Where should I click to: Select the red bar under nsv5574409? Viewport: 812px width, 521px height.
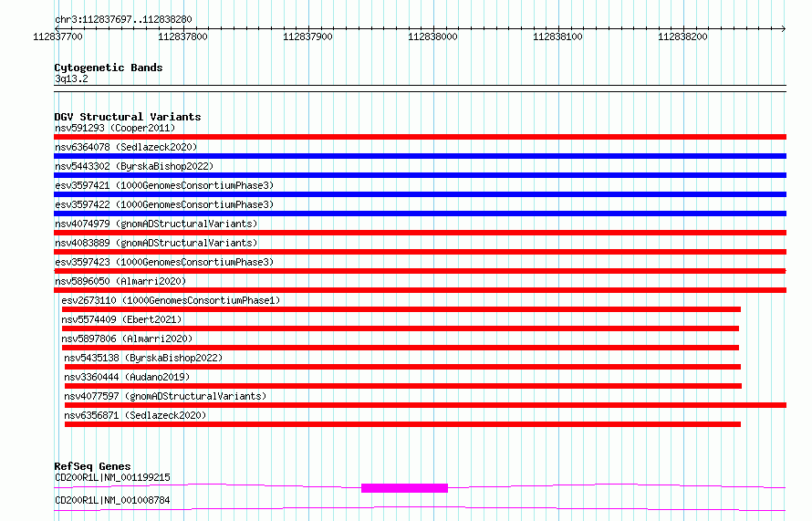401,328
